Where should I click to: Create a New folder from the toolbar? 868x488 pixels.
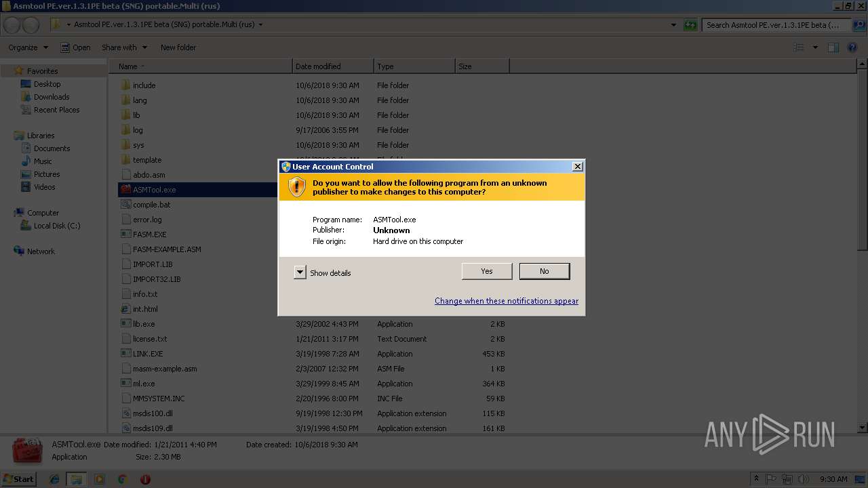[178, 47]
